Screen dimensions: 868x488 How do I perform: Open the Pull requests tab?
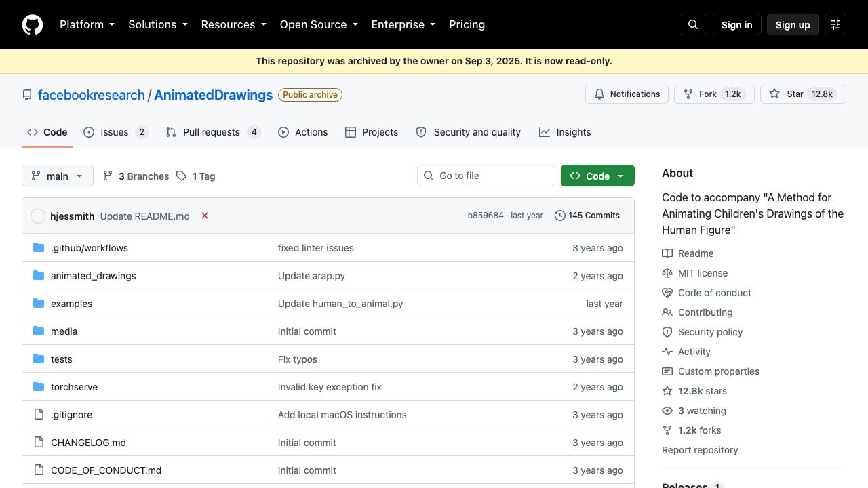(213, 132)
